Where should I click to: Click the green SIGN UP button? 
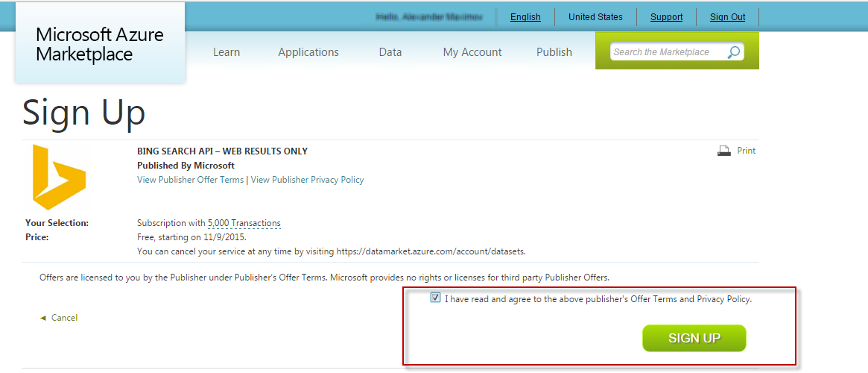(694, 338)
